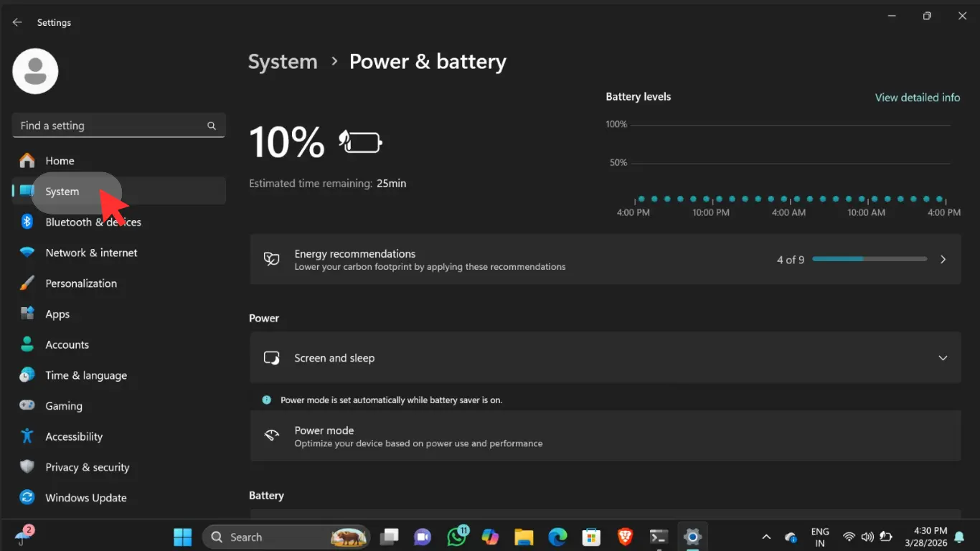Click the View detailed info link
980x551 pixels.
pos(917,98)
